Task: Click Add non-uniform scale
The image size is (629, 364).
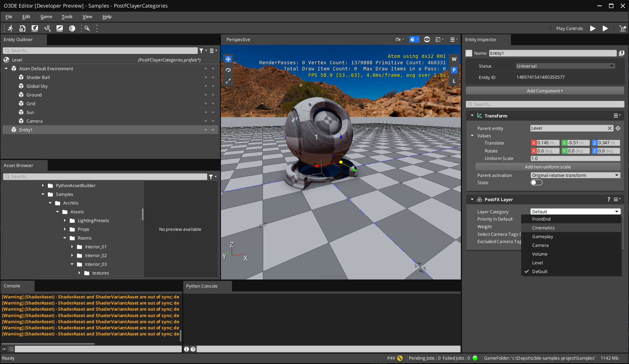Action: [548, 167]
